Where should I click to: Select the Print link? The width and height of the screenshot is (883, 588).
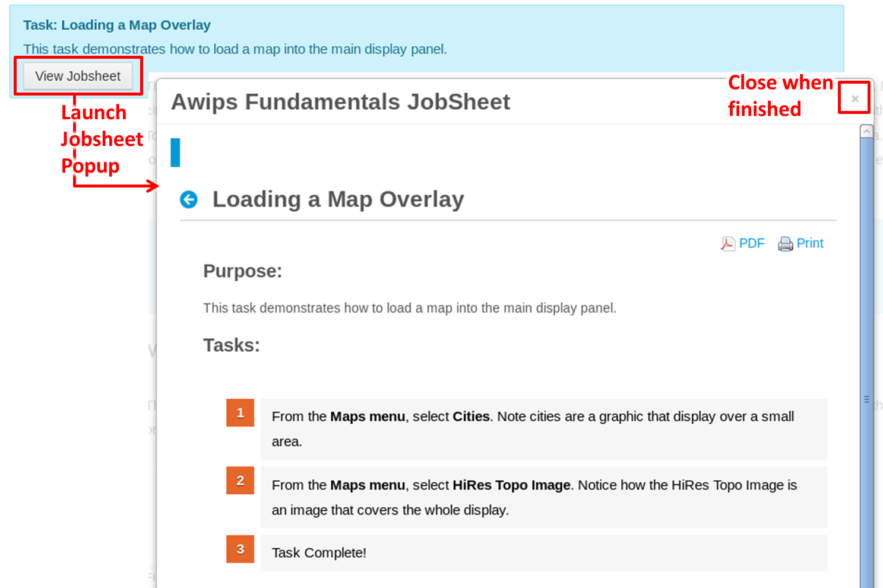[810, 243]
